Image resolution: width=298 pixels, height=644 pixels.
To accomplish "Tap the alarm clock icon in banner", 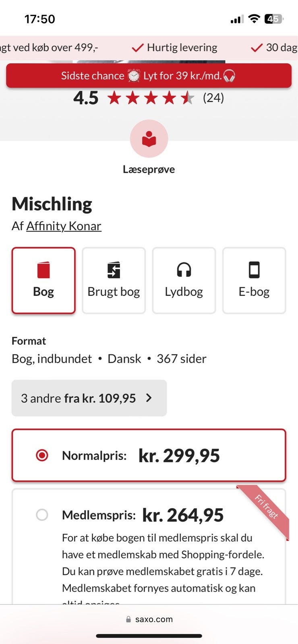I will point(134,76).
